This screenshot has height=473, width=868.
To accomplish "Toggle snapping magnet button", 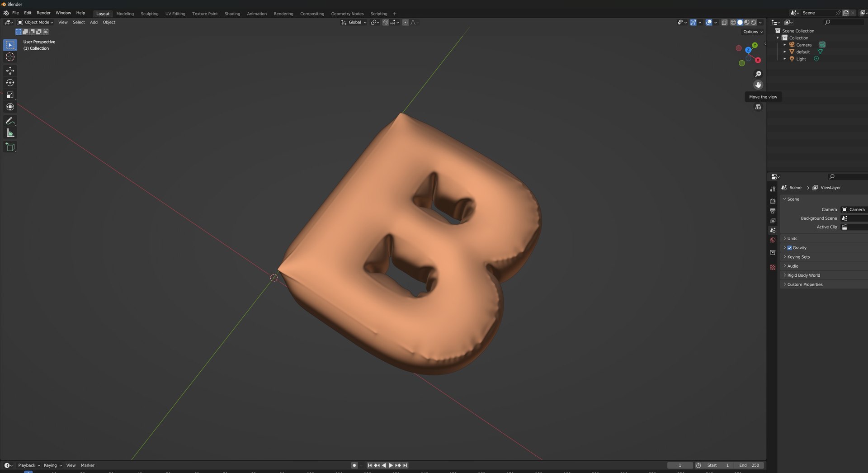I will 385,22.
